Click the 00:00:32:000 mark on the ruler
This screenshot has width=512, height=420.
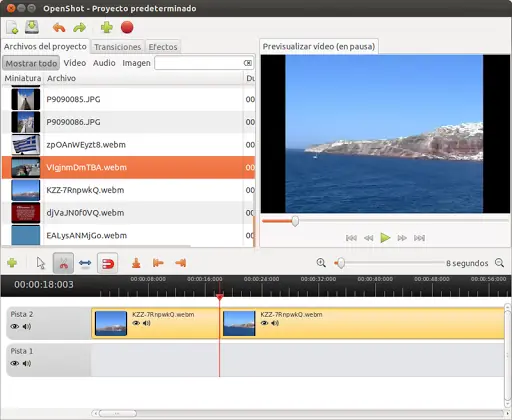(318, 279)
